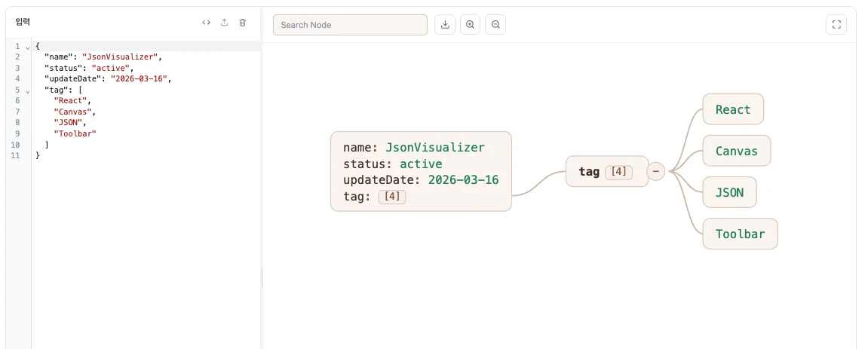The width and height of the screenshot is (868, 349).
Task: Enter fullscreen mode
Action: 836,24
